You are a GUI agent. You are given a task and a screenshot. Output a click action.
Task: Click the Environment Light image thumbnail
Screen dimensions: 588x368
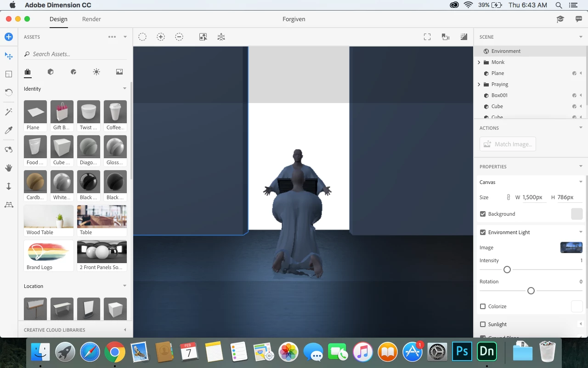coord(571,247)
